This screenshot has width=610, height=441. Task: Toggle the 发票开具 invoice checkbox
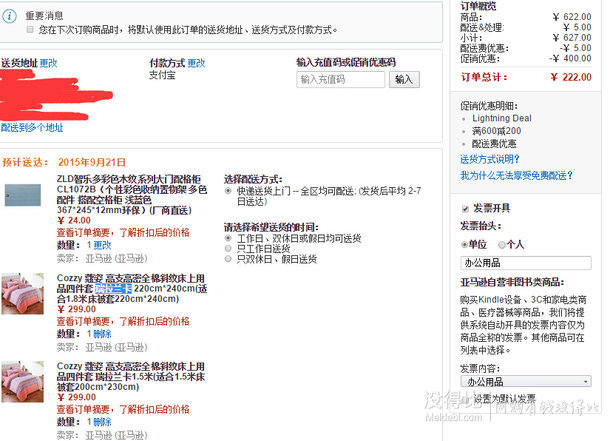465,209
